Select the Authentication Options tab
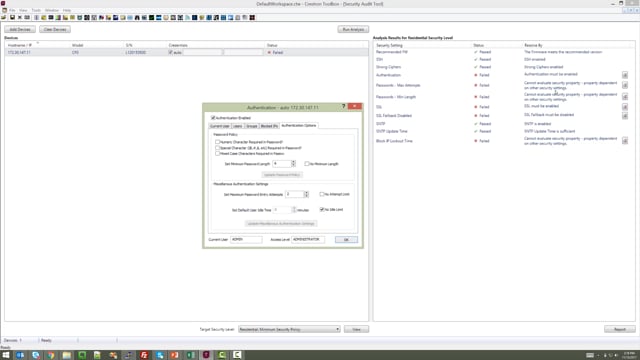640x360 pixels. click(299, 125)
